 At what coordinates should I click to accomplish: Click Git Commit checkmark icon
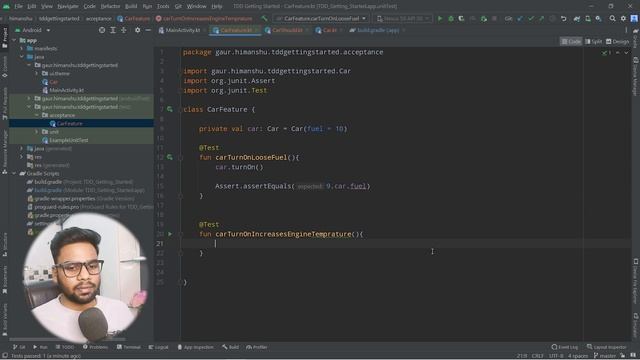(x=531, y=18)
